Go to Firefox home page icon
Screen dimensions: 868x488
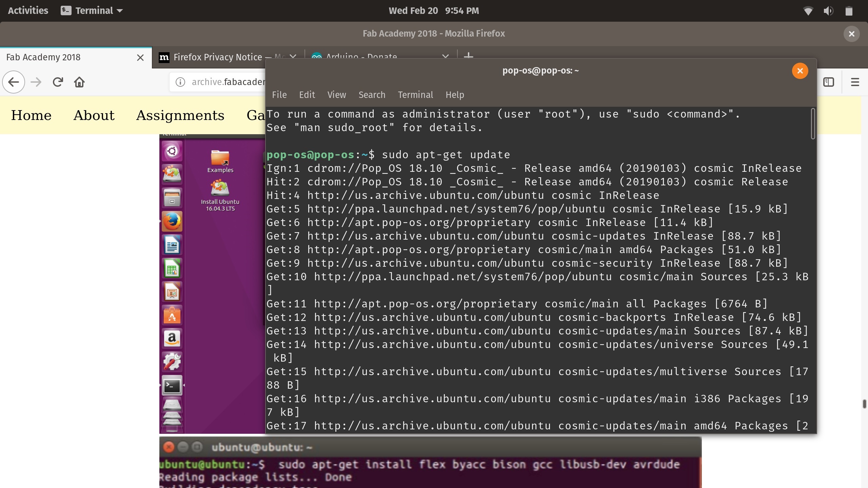pyautogui.click(x=79, y=82)
